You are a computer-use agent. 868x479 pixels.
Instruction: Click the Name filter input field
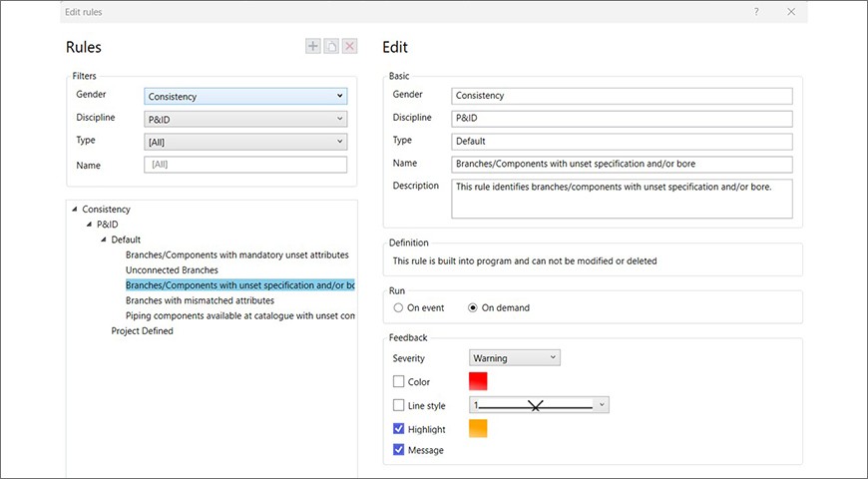(x=245, y=166)
